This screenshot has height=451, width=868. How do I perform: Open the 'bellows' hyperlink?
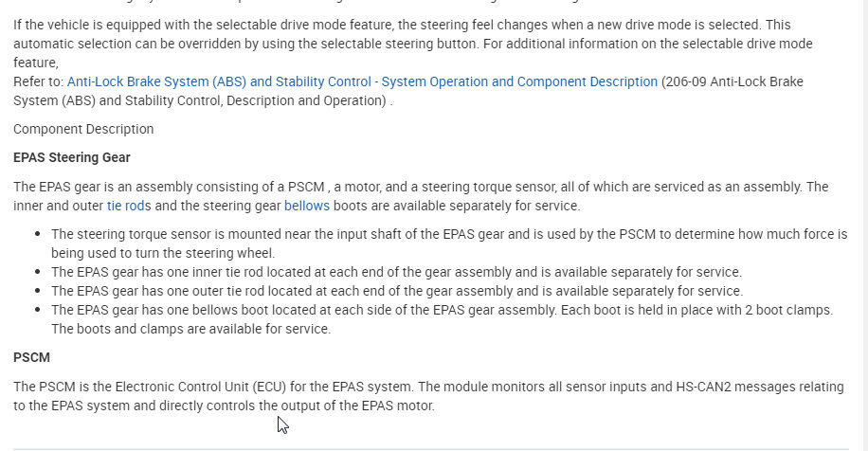click(305, 205)
